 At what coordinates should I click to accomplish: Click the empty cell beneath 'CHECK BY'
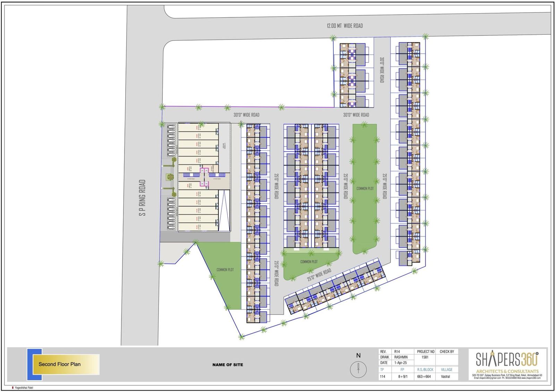point(447,360)
